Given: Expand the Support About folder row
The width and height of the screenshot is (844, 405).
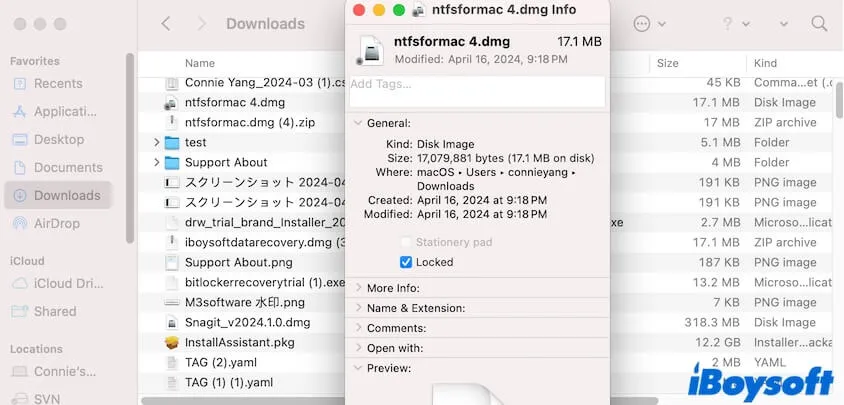Looking at the screenshot, I should tap(157, 163).
